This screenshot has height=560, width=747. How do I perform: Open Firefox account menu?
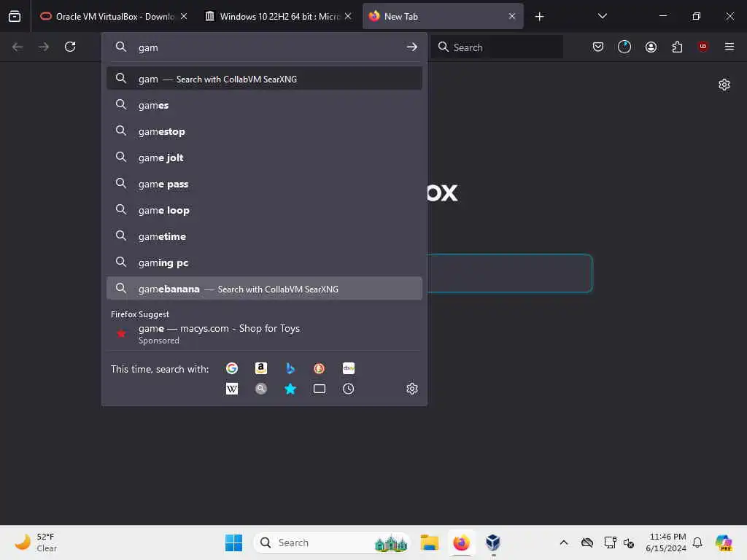pyautogui.click(x=651, y=47)
